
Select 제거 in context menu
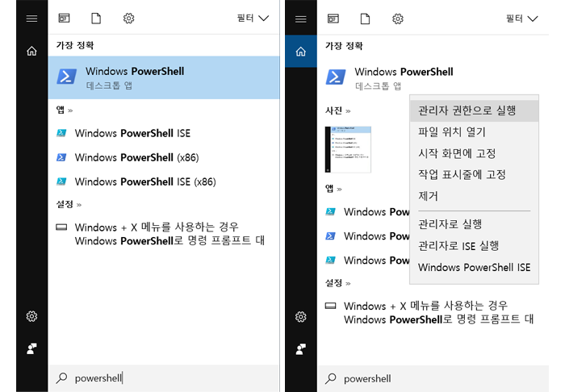pos(475,196)
